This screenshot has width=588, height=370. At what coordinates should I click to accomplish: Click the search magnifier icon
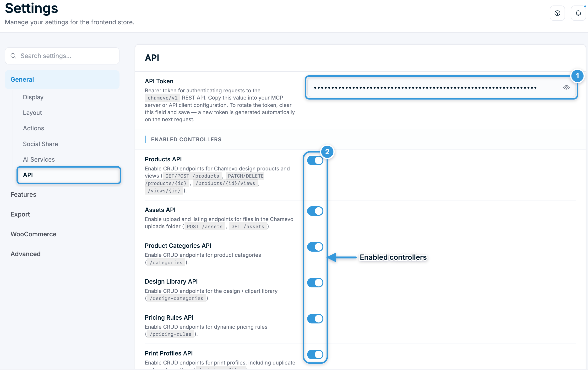pyautogui.click(x=13, y=56)
